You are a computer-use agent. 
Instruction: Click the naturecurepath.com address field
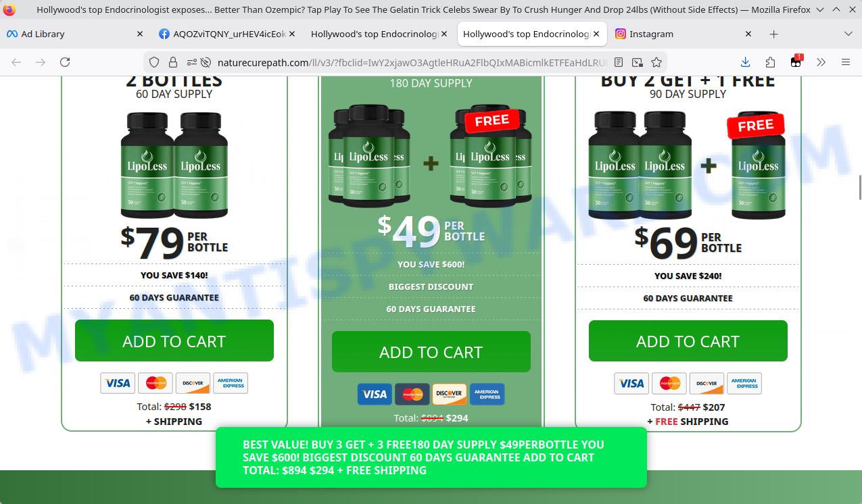coord(412,62)
